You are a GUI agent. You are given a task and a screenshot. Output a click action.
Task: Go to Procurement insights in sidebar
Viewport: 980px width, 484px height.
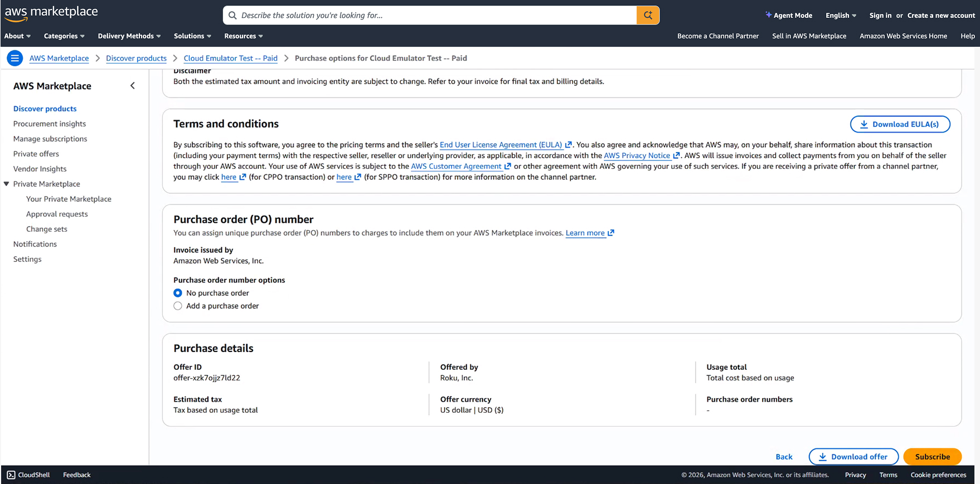(x=50, y=124)
